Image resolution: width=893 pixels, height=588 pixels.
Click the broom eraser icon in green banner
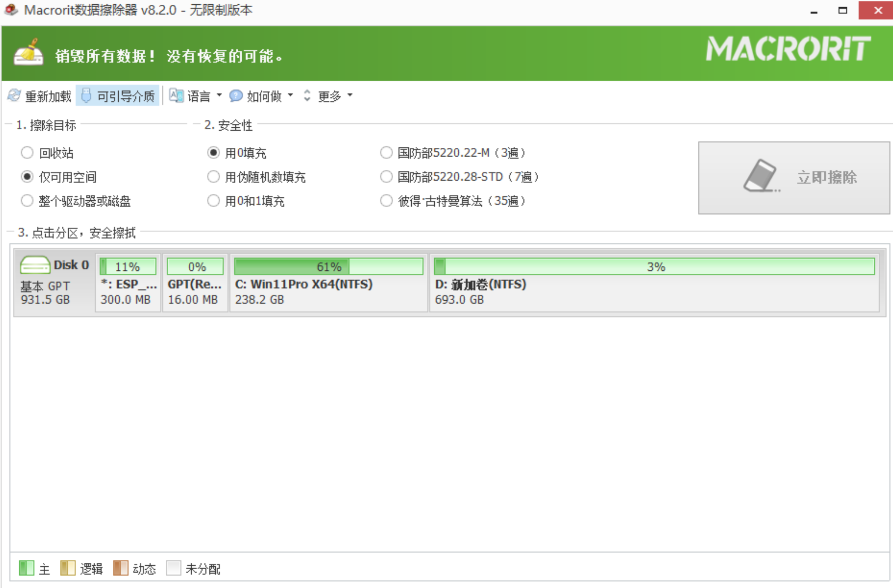[x=29, y=53]
